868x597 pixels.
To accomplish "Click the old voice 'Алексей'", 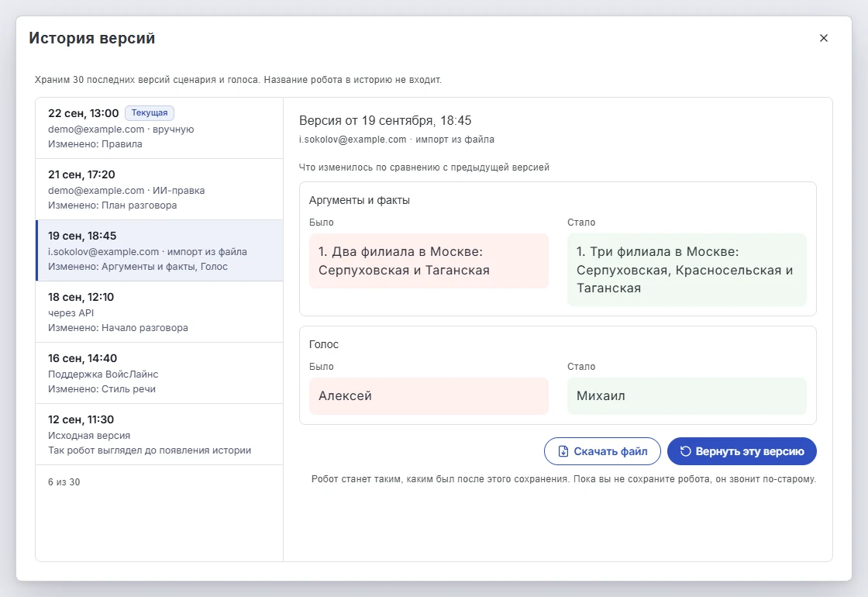I will point(429,396).
